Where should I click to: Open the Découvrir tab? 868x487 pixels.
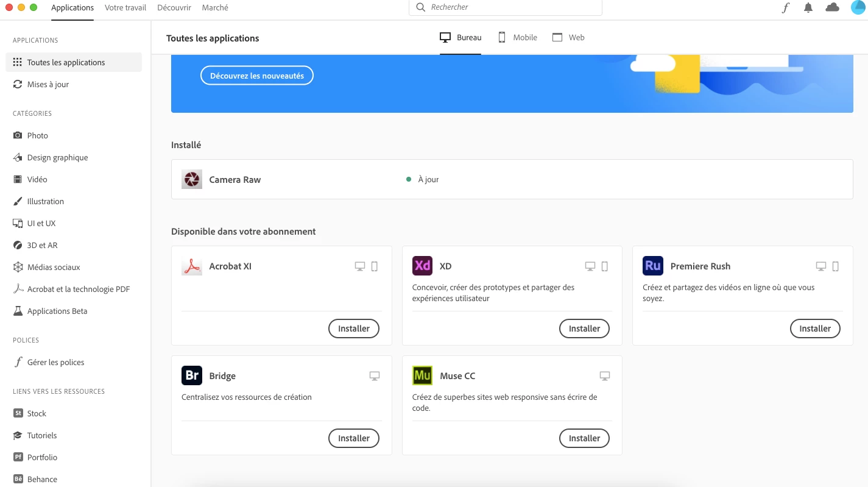point(174,8)
